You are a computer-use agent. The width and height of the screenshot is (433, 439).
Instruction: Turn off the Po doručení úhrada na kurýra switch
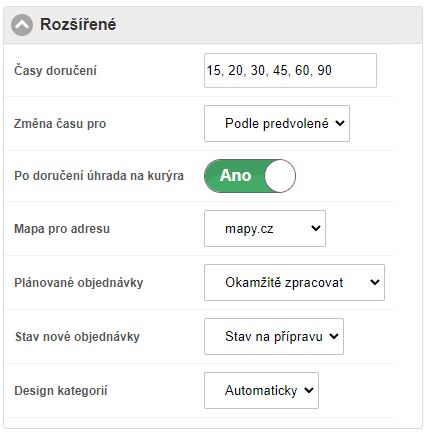point(250,176)
